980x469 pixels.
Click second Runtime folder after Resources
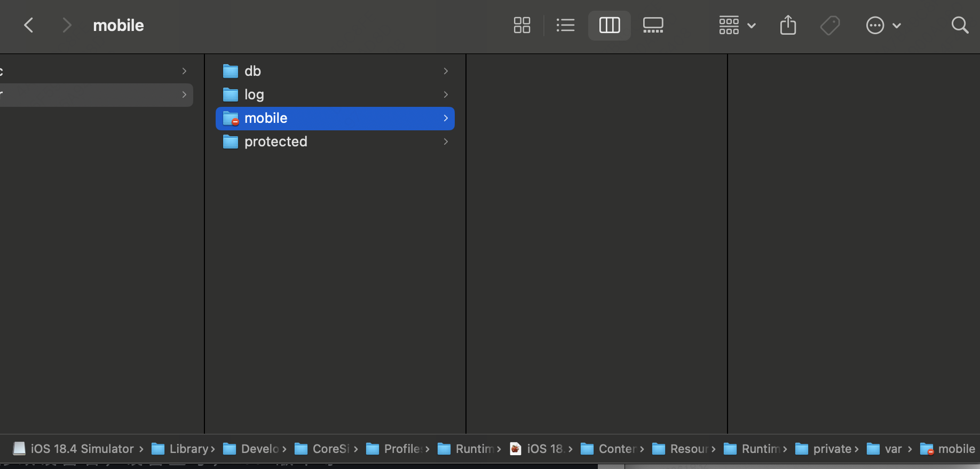(752, 449)
